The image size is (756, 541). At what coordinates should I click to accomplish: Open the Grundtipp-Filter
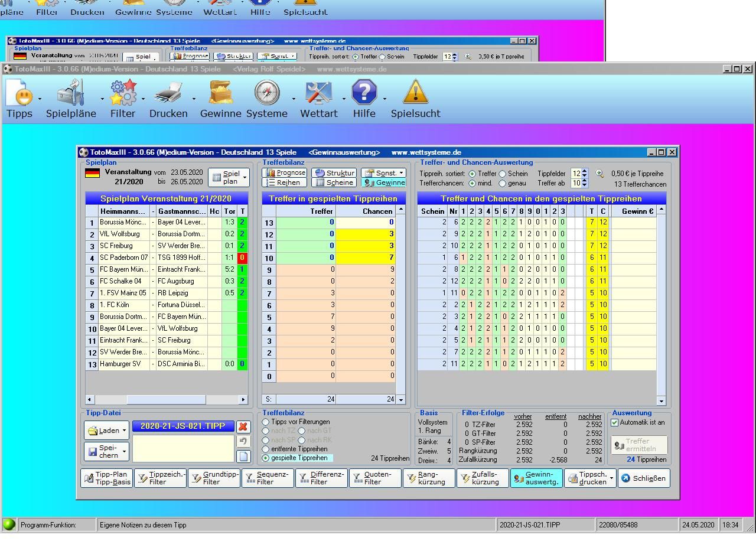coord(214,478)
